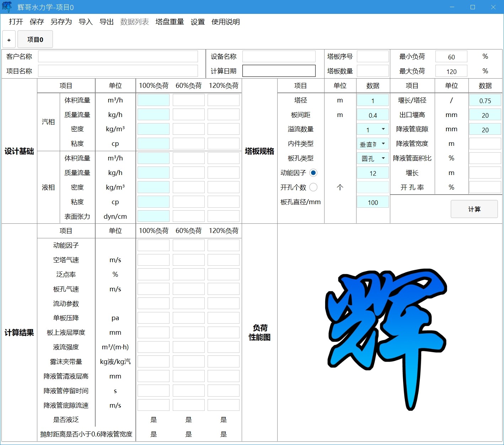504x445 pixels.
Task: Click the app logo icon in title bar
Action: click(7, 7)
